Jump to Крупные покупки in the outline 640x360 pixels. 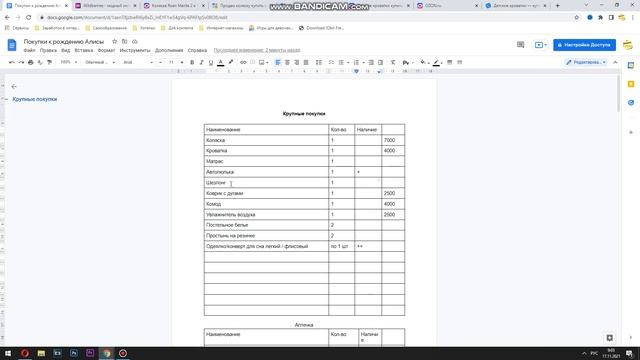point(35,99)
